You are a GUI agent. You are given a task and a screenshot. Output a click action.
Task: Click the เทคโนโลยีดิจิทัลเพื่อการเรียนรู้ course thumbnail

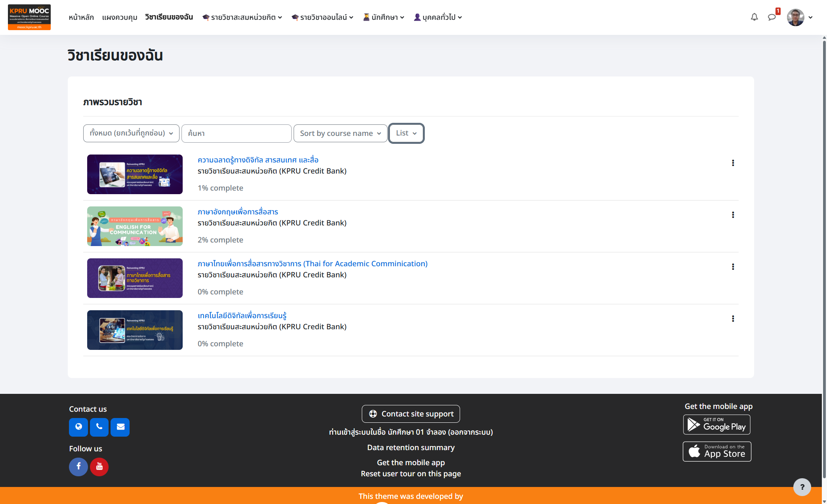tap(135, 330)
